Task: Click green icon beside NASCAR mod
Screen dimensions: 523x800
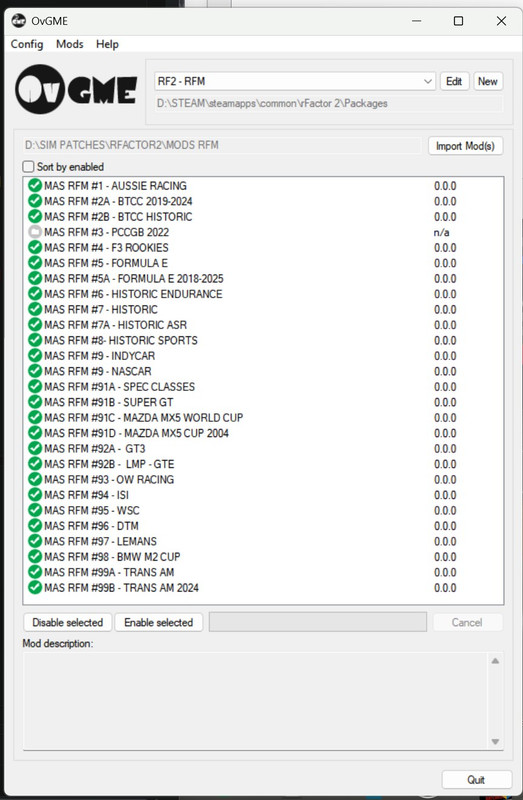Action: click(35, 371)
